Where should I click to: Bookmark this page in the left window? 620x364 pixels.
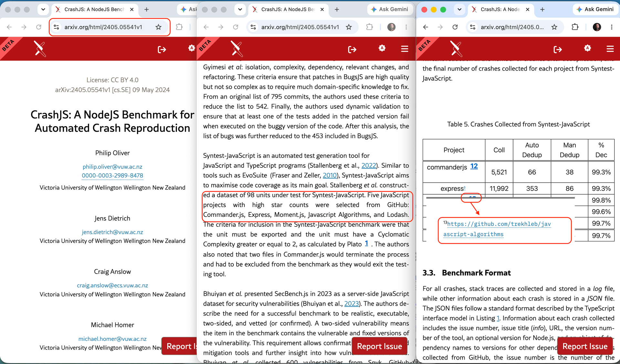point(159,27)
